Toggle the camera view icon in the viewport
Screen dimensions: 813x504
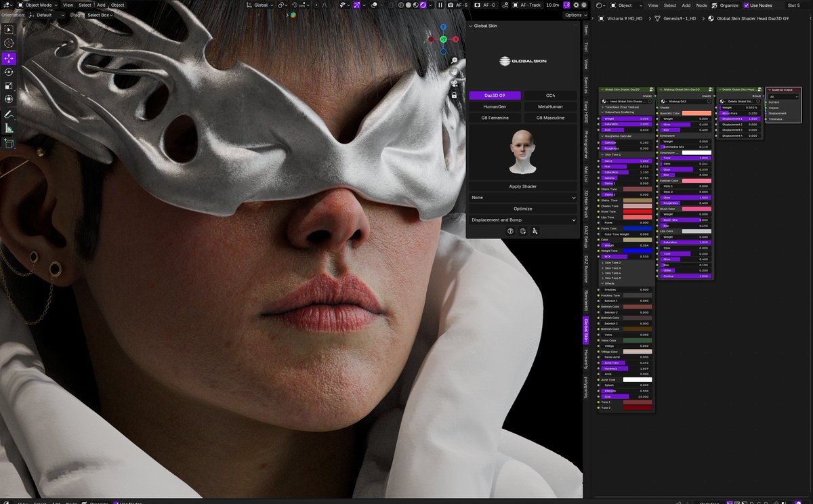[x=455, y=83]
